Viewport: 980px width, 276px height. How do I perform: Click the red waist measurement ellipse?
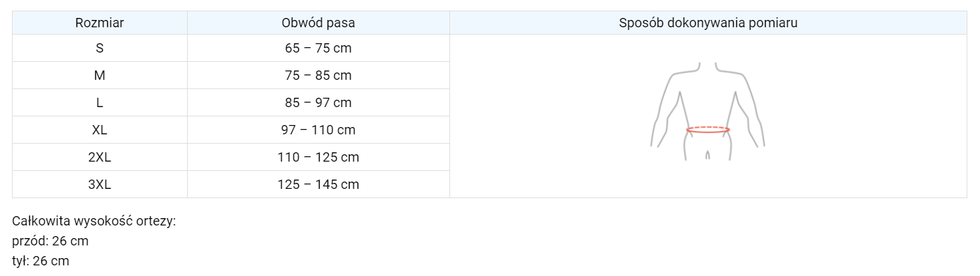[708, 130]
